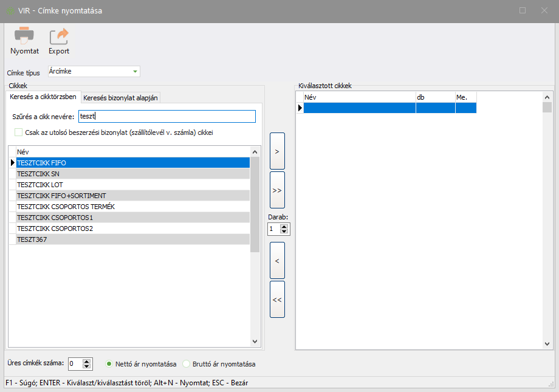Add all items with the >> button

tap(277, 190)
